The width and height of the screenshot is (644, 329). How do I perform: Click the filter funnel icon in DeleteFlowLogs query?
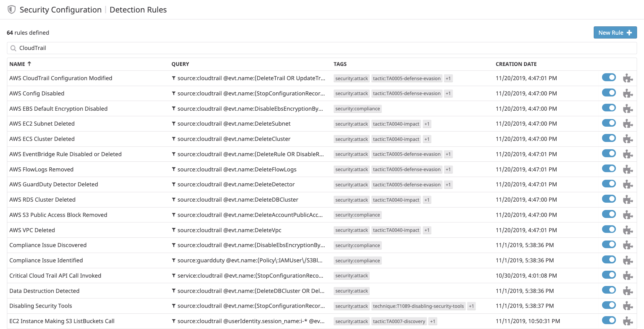click(174, 169)
